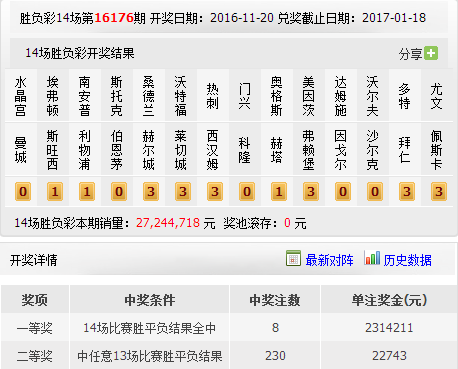The height and width of the screenshot is (369, 458).
Task: Open the 最新对阵 link
Action: tap(329, 260)
